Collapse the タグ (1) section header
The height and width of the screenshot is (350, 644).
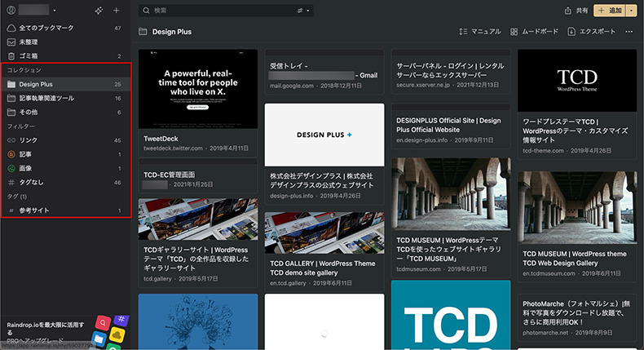coord(17,197)
